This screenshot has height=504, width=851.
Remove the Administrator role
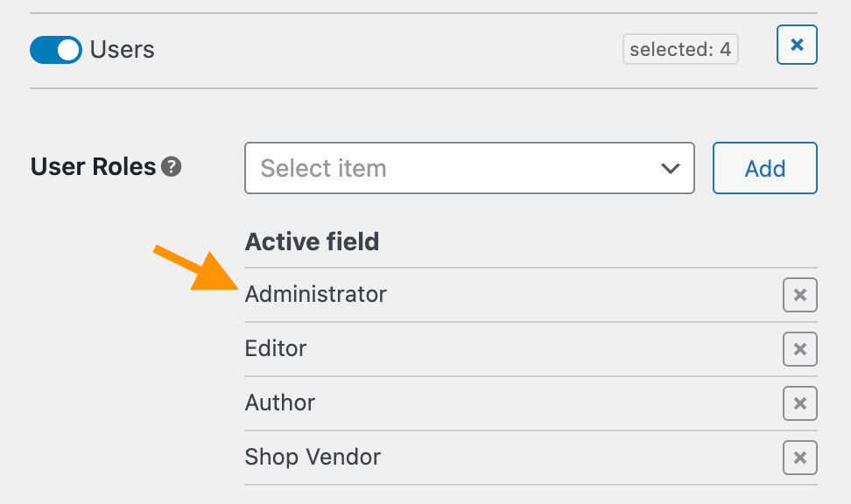click(x=799, y=295)
